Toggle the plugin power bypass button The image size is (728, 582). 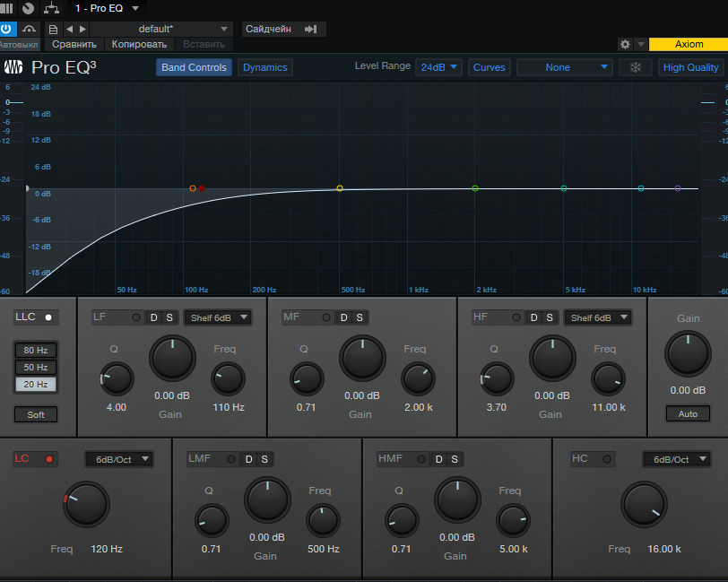tap(7, 29)
